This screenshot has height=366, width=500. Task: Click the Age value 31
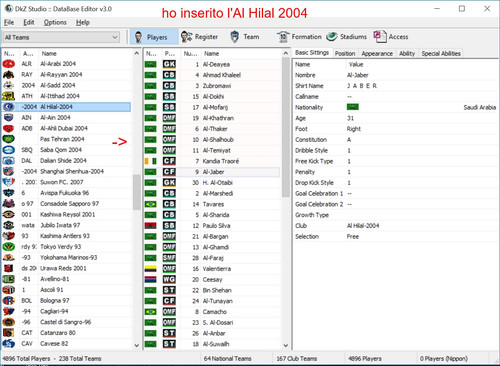click(x=350, y=118)
